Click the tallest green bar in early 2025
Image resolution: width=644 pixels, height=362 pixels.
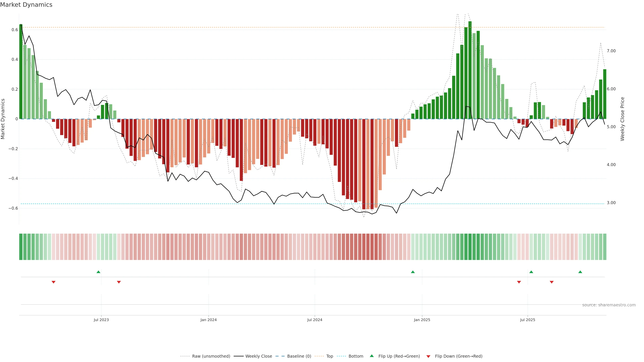470,70
